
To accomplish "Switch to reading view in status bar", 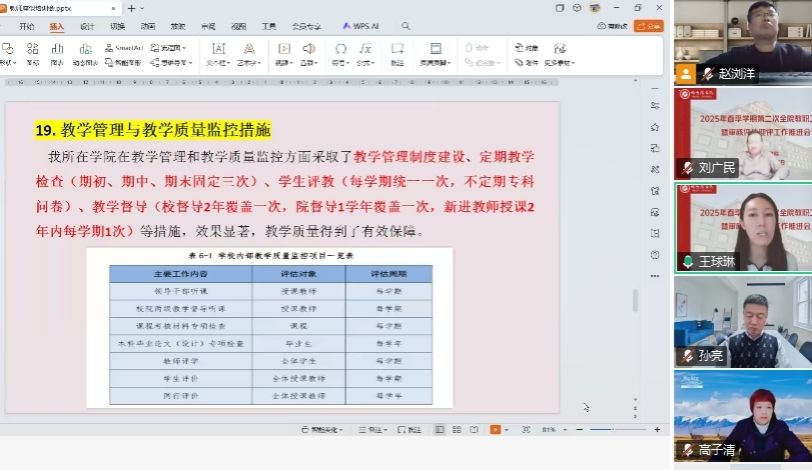I will point(475,429).
